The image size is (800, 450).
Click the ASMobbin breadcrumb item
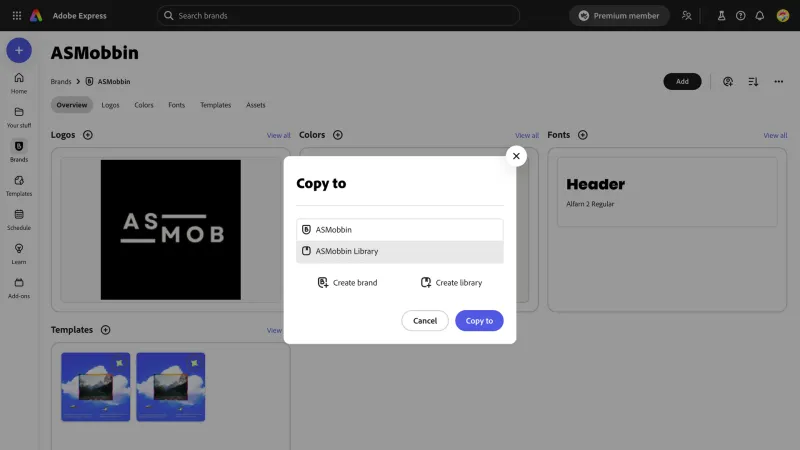coord(108,81)
